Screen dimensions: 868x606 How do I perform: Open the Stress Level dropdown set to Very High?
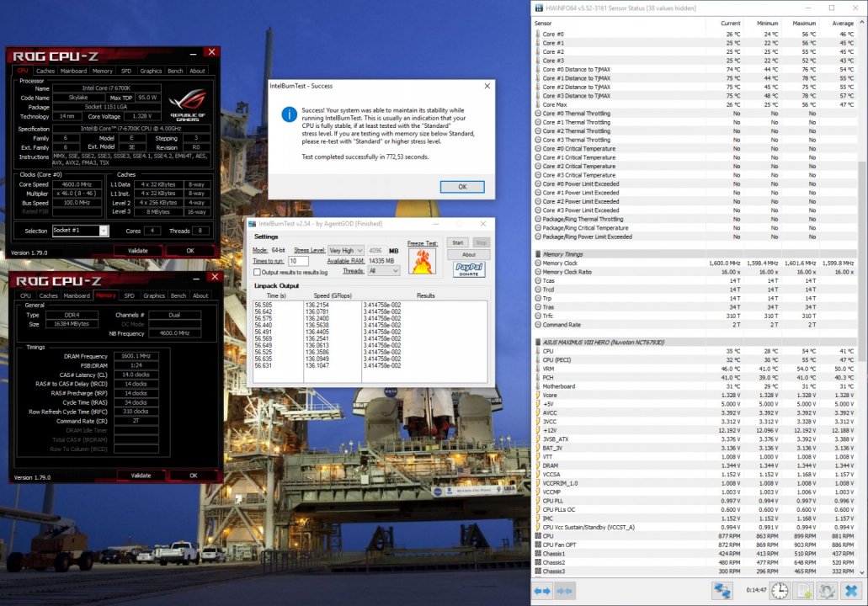point(346,251)
